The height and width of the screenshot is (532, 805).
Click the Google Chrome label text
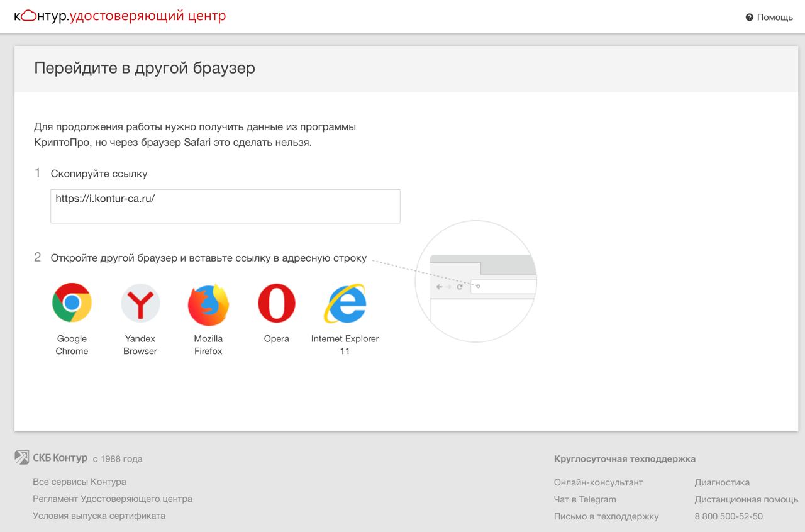[72, 345]
